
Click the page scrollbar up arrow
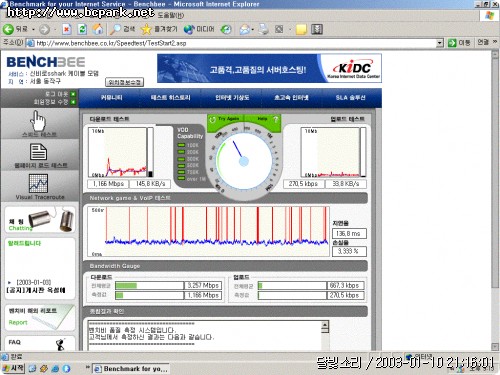point(495,54)
